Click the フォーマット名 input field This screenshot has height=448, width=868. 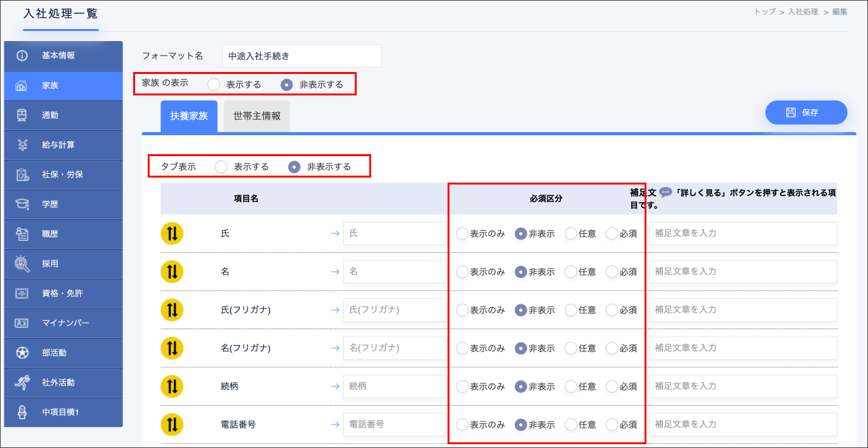(x=302, y=56)
